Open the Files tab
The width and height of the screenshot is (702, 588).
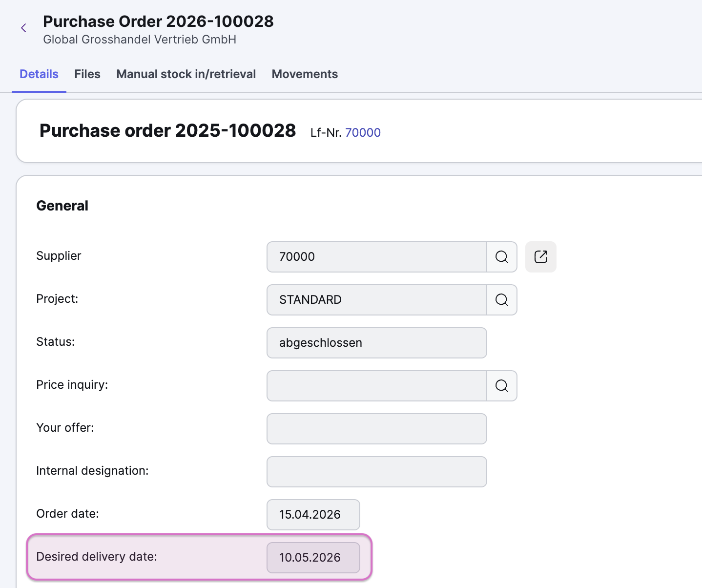(87, 74)
